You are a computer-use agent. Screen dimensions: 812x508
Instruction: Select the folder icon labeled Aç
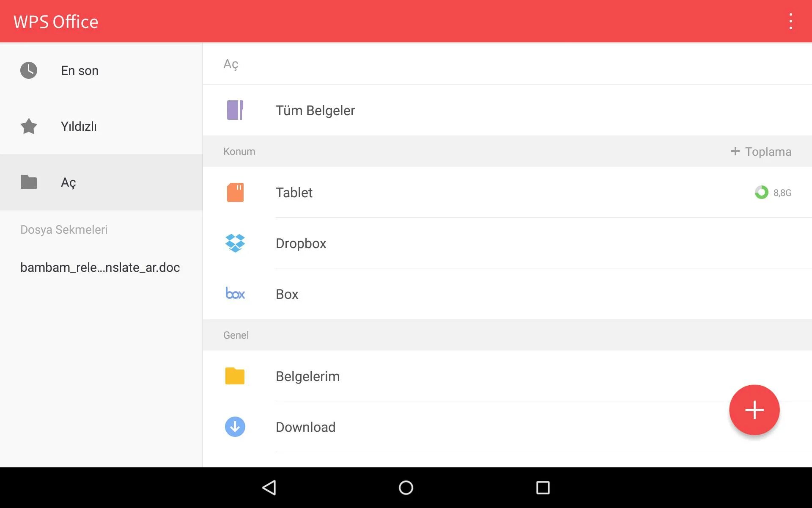29,182
